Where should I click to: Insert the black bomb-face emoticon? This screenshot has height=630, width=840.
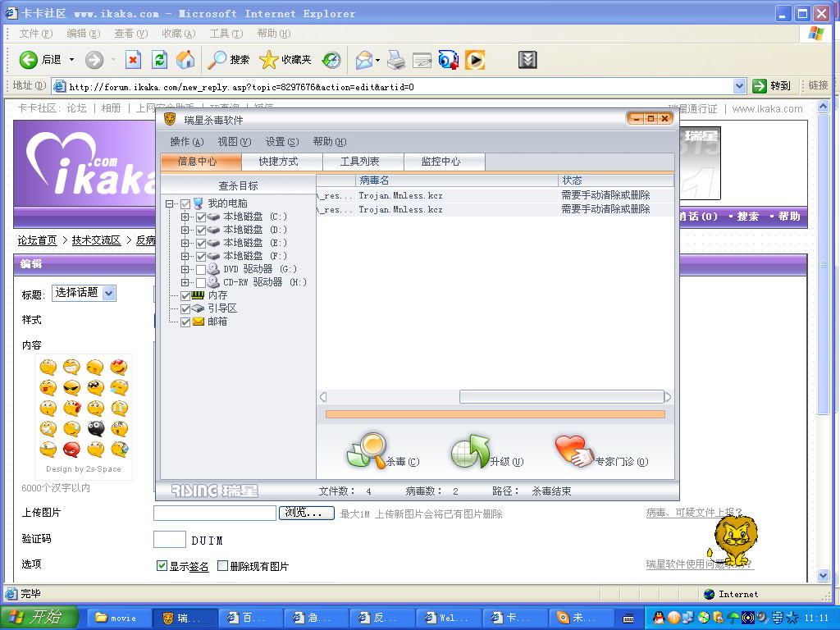96,428
